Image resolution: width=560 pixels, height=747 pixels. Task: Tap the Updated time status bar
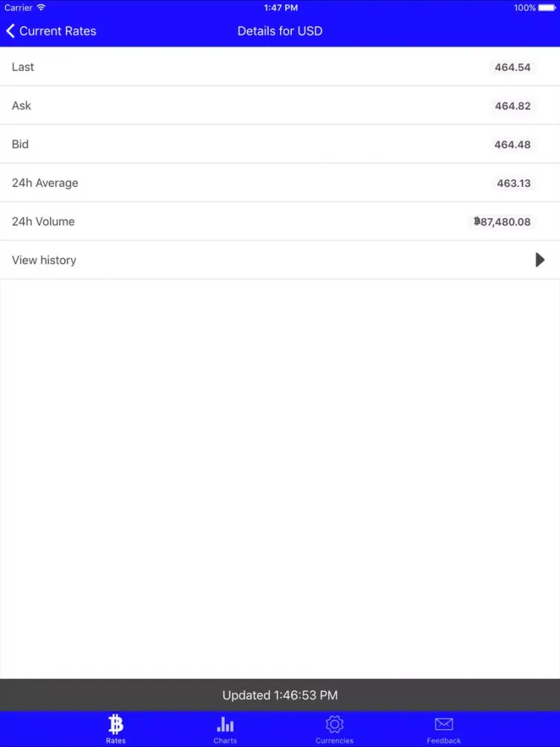[280, 695]
